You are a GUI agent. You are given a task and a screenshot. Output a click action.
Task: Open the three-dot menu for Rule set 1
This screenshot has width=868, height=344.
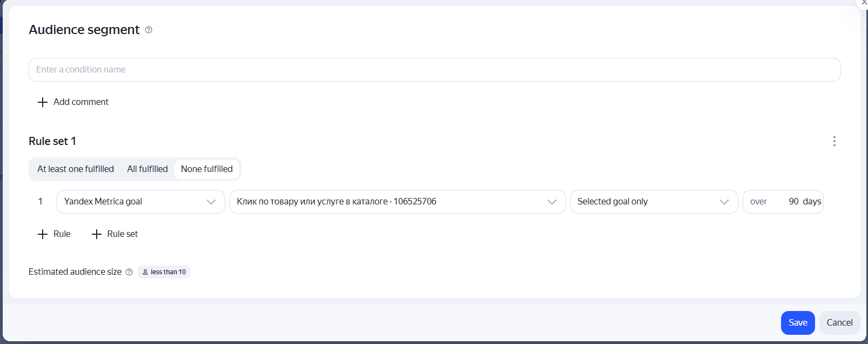click(835, 141)
